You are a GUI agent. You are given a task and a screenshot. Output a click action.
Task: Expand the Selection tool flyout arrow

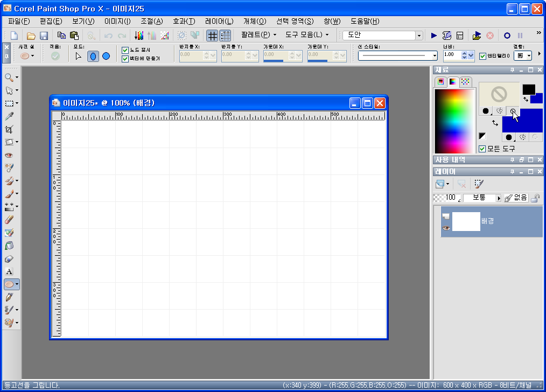pos(17,103)
